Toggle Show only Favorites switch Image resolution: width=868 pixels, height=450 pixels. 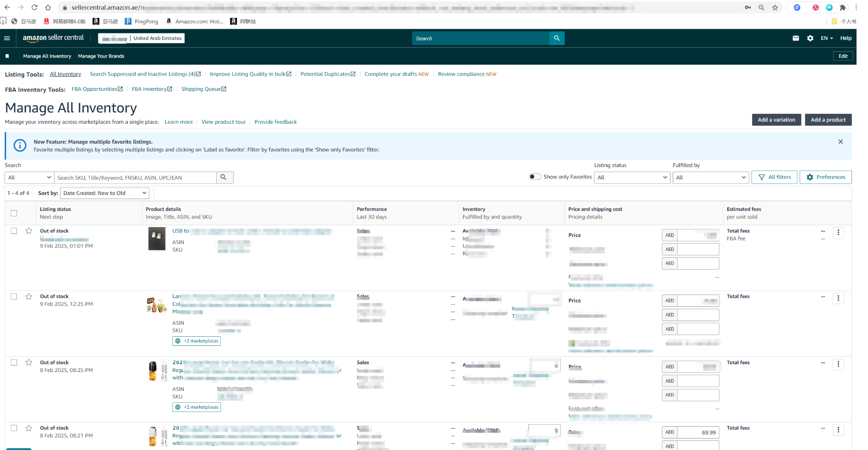(534, 177)
